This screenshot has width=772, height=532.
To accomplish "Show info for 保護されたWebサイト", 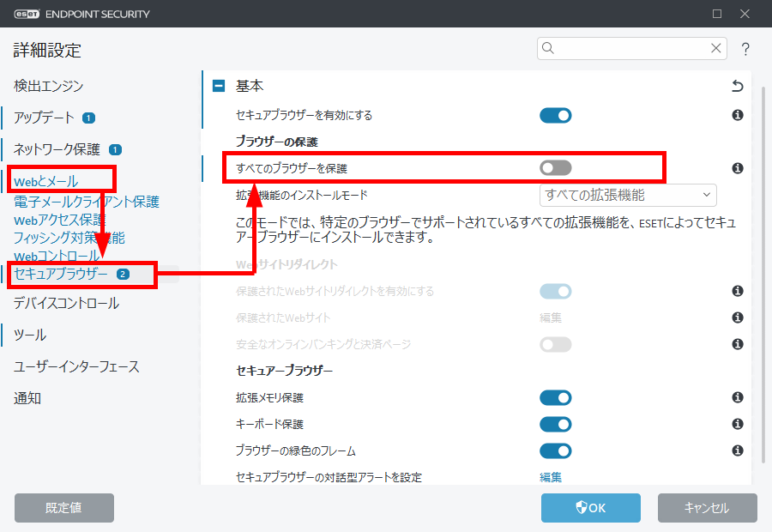I will click(738, 317).
